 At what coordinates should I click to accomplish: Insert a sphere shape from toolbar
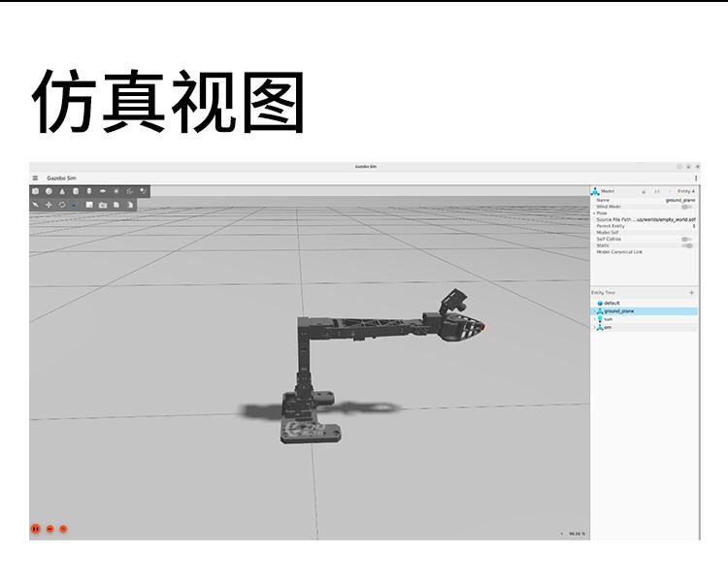tap(49, 191)
